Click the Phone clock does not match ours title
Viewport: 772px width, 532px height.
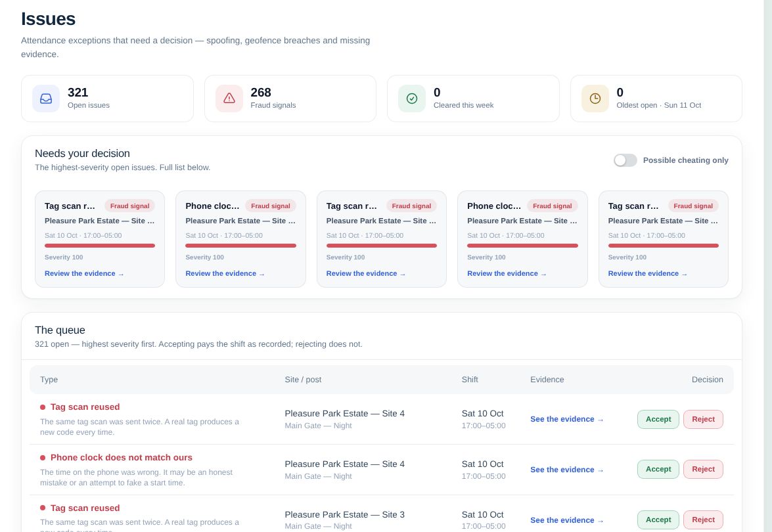click(x=121, y=458)
